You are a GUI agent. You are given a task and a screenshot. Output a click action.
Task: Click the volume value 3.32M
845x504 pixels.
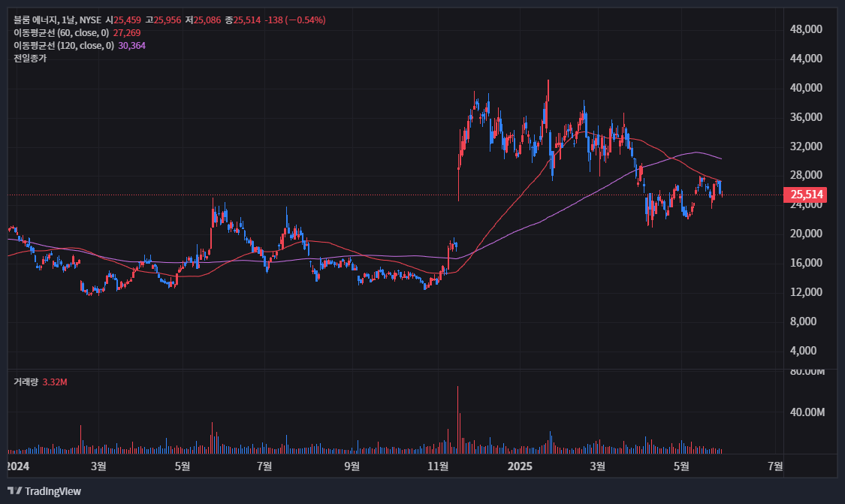55,382
